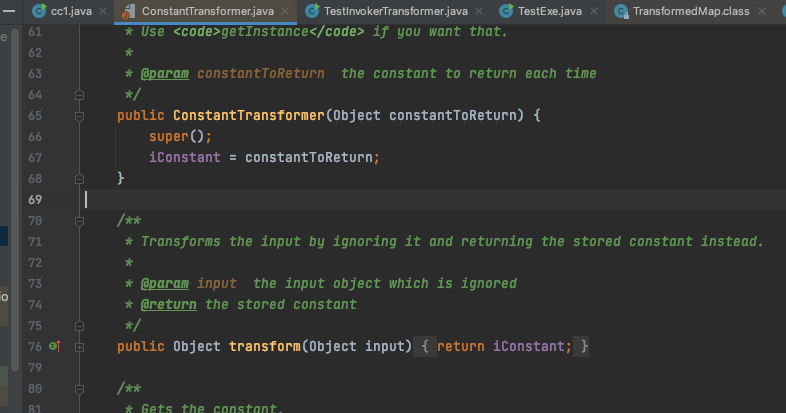Switch to the TestExe.java tab

click(x=549, y=11)
